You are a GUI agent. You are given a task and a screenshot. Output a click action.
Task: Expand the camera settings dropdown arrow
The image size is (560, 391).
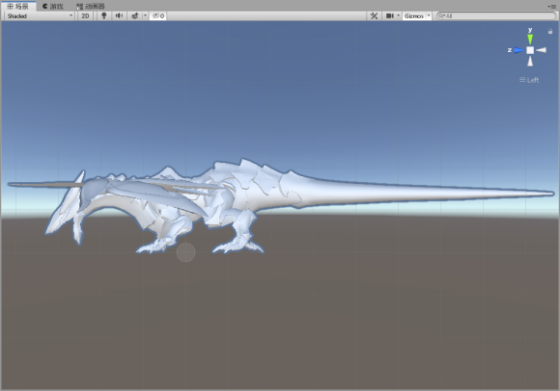(x=398, y=16)
